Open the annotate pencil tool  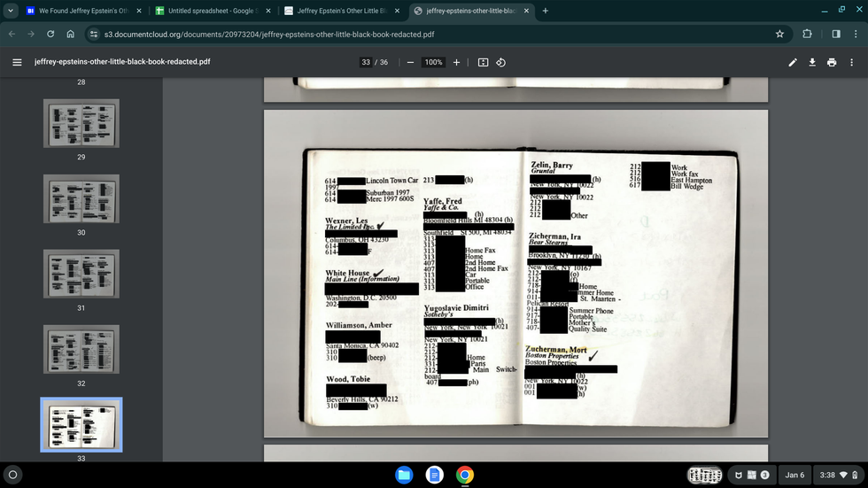[793, 63]
